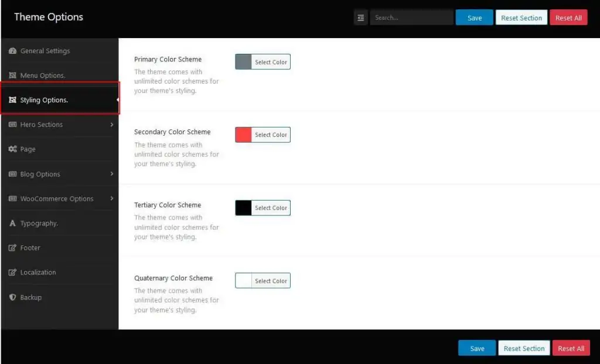Click the gray Primary color swatch
The height and width of the screenshot is (364, 600).
pos(243,62)
